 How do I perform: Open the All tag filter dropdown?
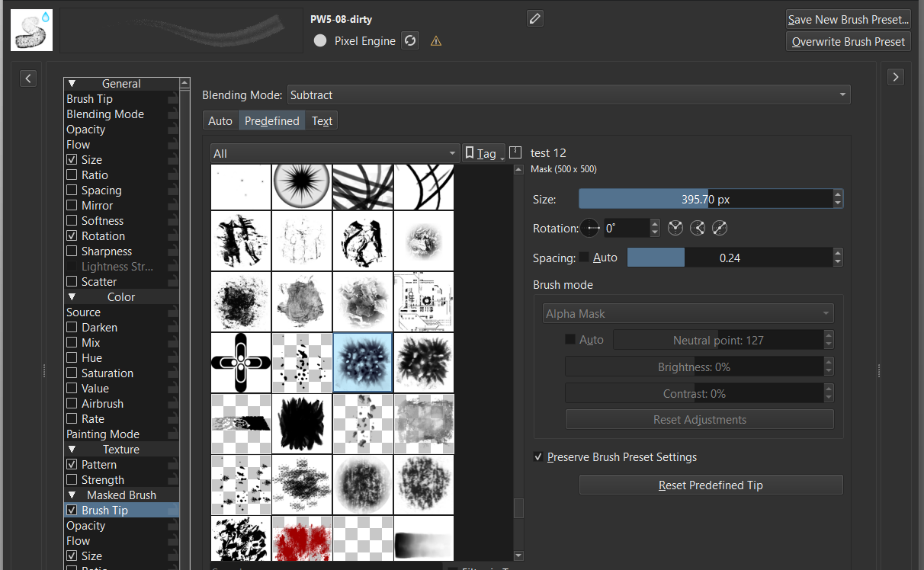click(x=335, y=154)
